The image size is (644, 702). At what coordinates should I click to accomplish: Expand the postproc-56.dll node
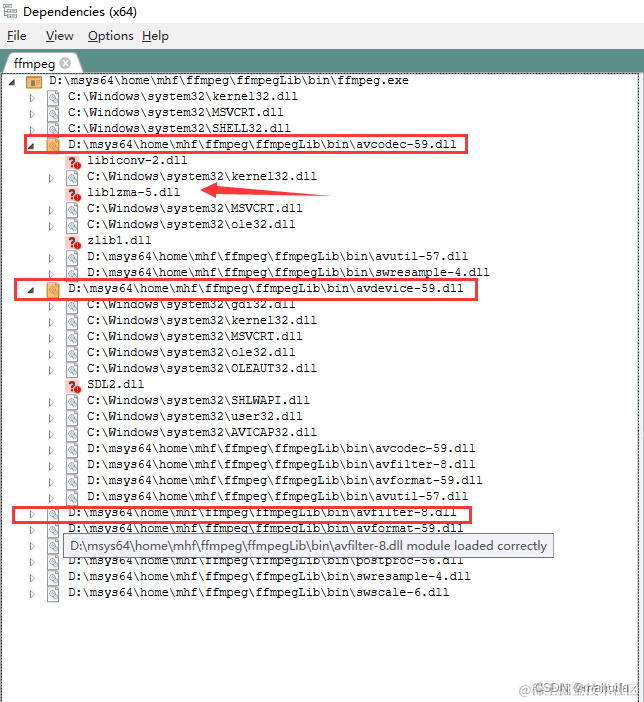click(x=32, y=562)
